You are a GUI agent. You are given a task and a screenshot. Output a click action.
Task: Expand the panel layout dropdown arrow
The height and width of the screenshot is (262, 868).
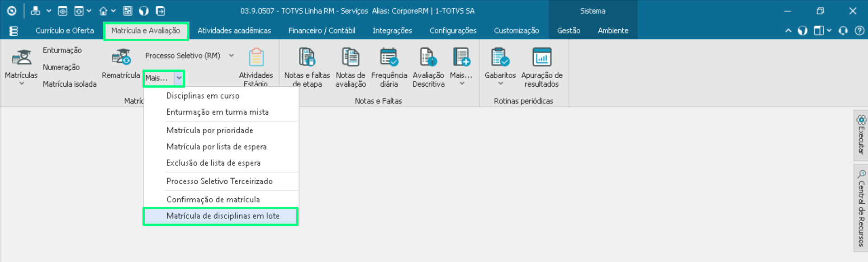tap(829, 31)
